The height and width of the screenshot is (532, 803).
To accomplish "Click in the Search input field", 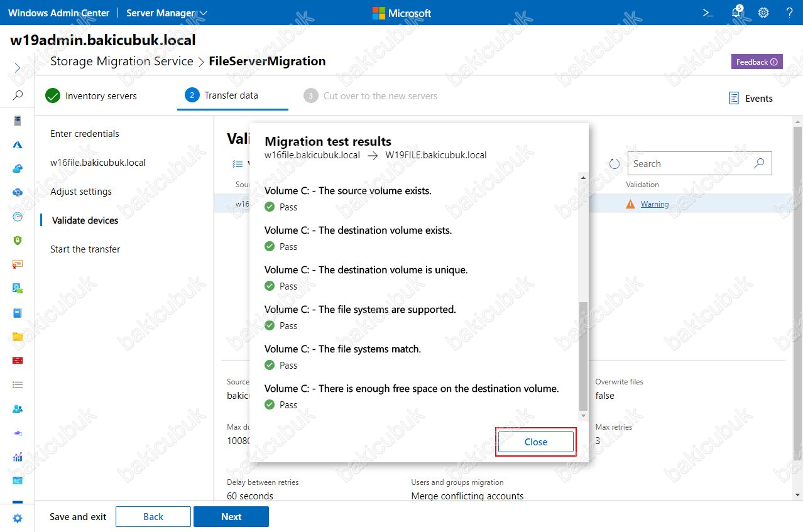I will 691,163.
